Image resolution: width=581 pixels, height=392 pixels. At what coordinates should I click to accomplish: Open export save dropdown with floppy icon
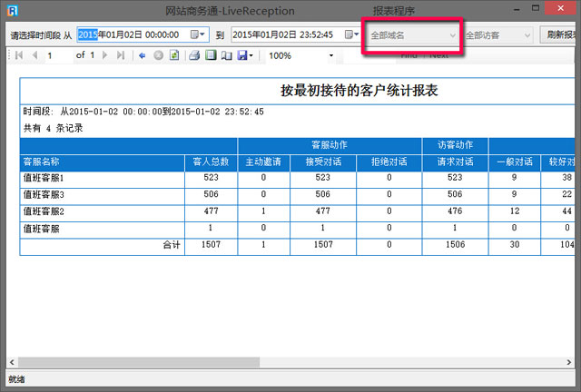(x=245, y=55)
